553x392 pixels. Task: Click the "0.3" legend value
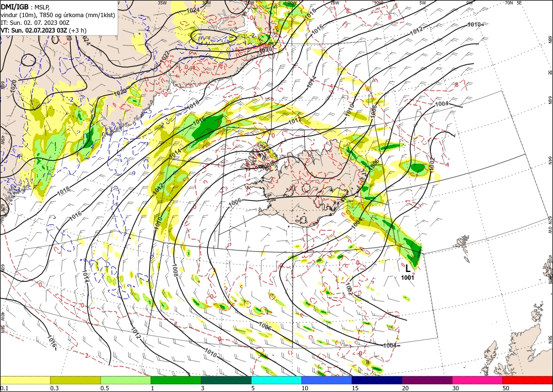click(54, 388)
